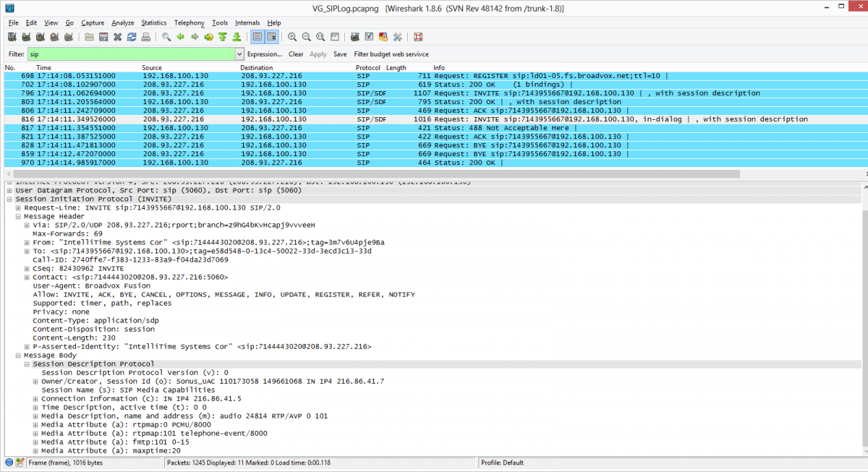868x472 pixels.
Task: Open preferences wrench icon
Action: click(396, 37)
